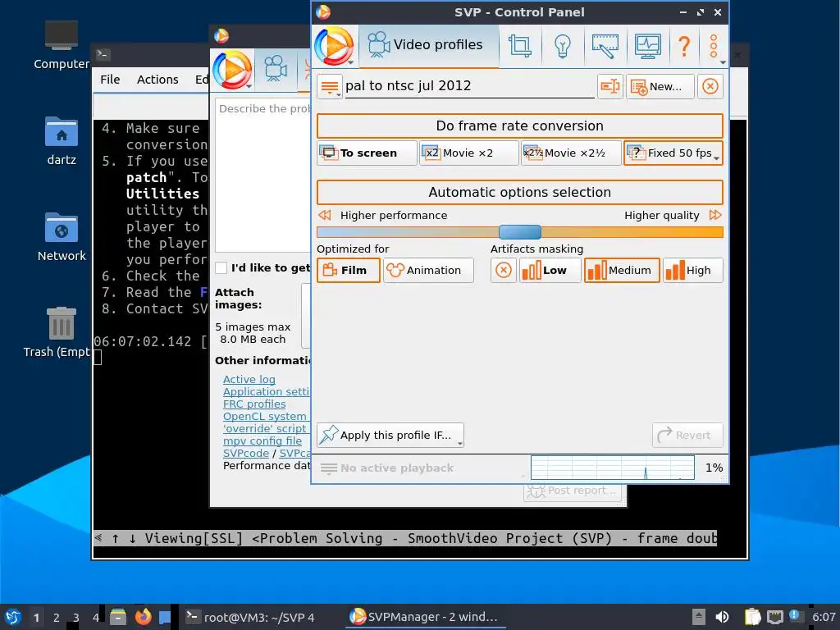The width and height of the screenshot is (840, 630).
Task: Click the problem description text box
Action: (x=263, y=175)
